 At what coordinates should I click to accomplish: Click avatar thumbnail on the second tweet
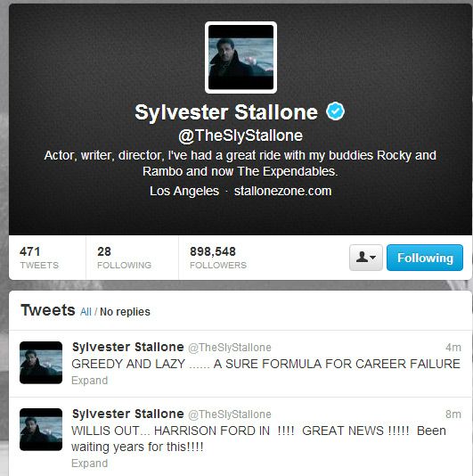pyautogui.click(x=41, y=430)
